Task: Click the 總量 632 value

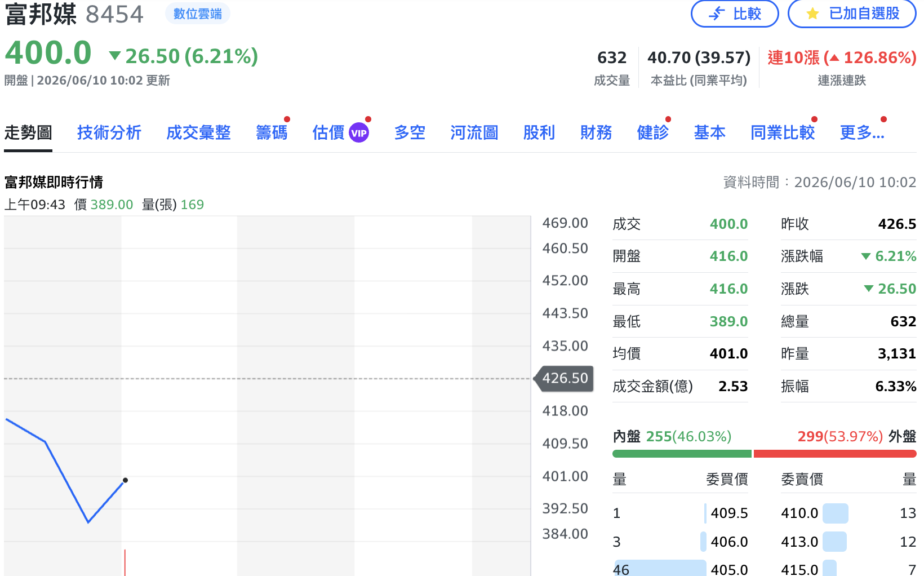Action: [x=903, y=322]
